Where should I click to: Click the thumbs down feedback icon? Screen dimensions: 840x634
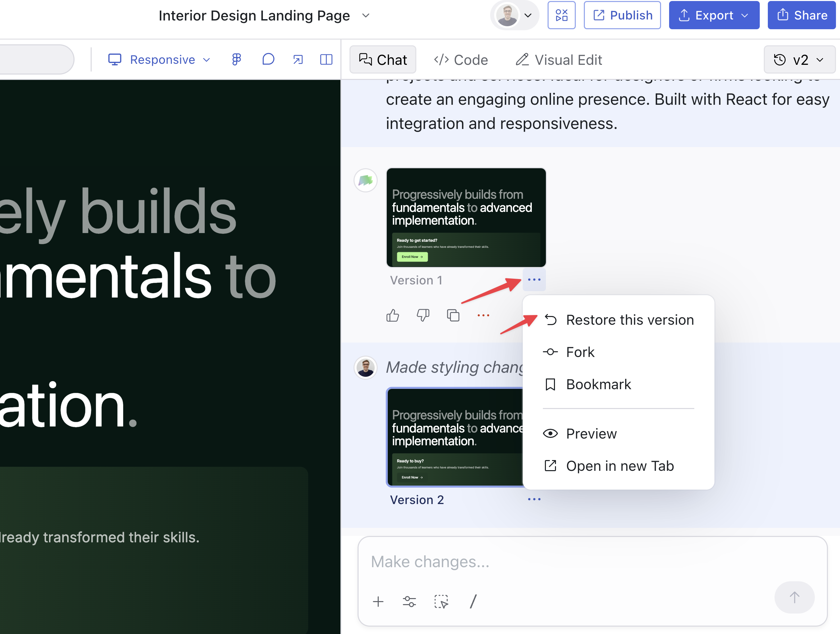[x=423, y=315]
